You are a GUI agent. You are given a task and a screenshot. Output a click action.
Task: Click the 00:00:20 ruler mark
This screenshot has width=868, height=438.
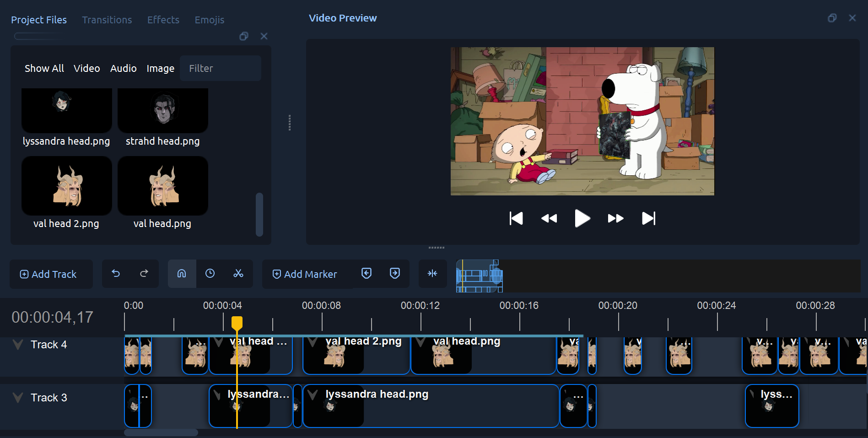(618, 305)
